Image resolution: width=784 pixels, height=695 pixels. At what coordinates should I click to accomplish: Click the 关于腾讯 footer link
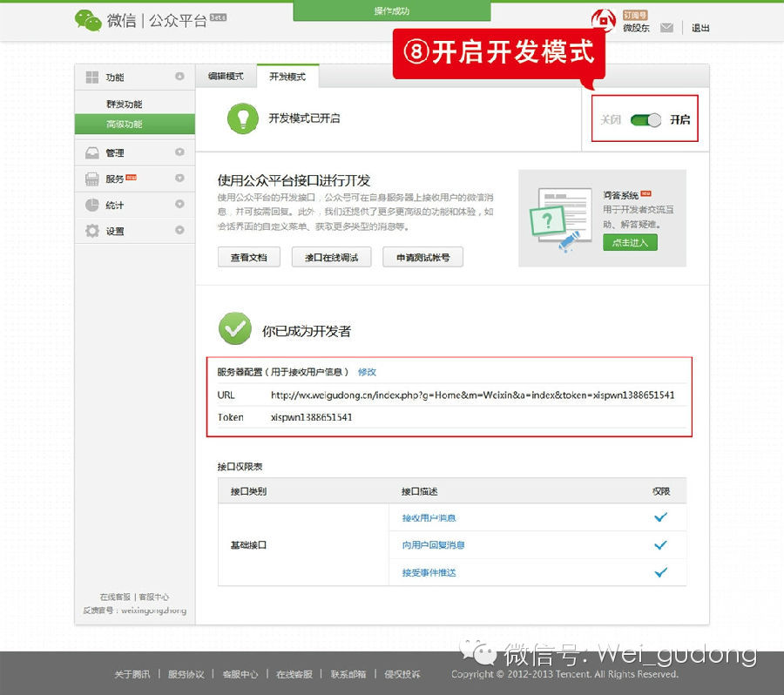tap(132, 674)
